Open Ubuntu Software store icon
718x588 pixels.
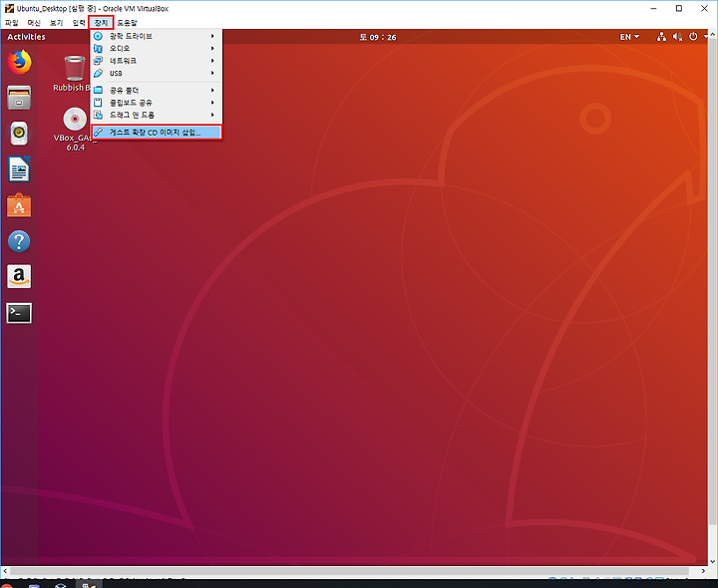(19, 205)
